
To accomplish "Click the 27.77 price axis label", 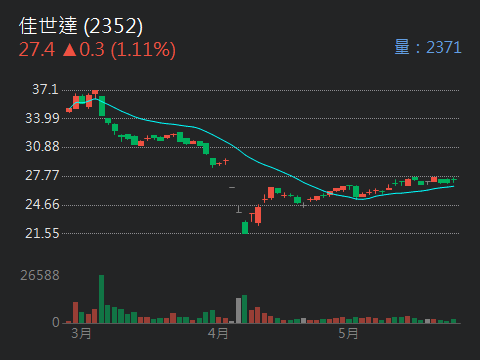I will click(x=42, y=175).
